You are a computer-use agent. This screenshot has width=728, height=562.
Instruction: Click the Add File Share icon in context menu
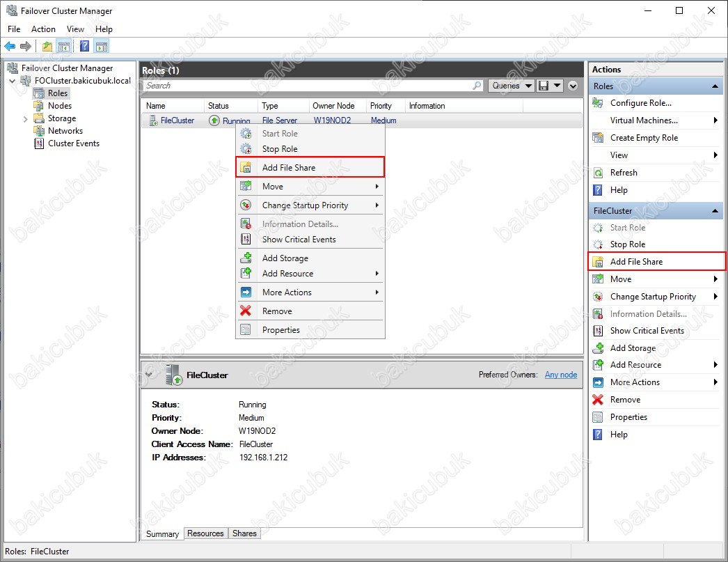click(246, 168)
